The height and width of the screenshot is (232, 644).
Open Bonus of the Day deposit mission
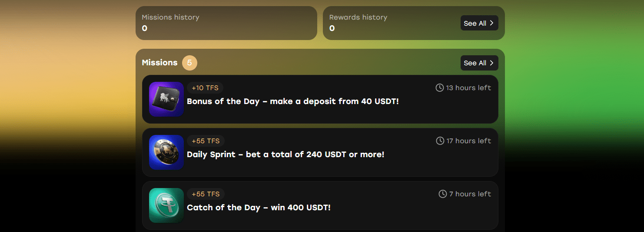click(x=292, y=101)
